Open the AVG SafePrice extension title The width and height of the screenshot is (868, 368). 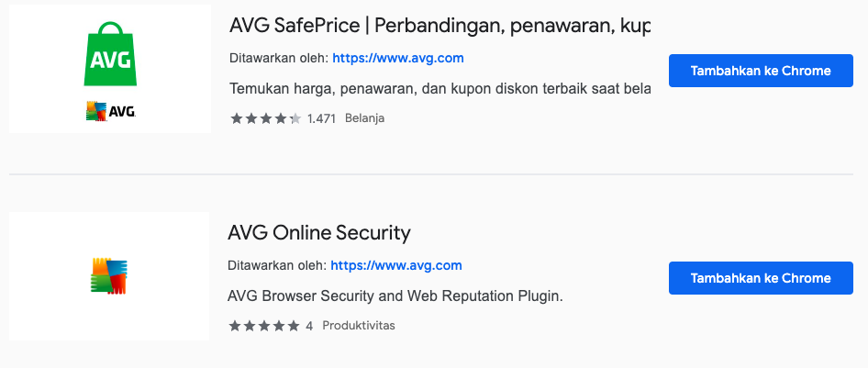pos(439,25)
